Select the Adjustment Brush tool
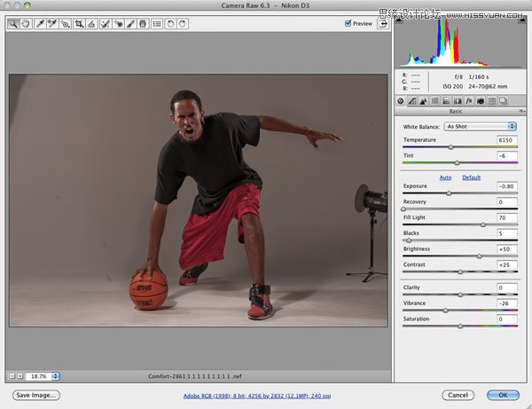Viewport: 532px width, 409px height. (x=130, y=24)
